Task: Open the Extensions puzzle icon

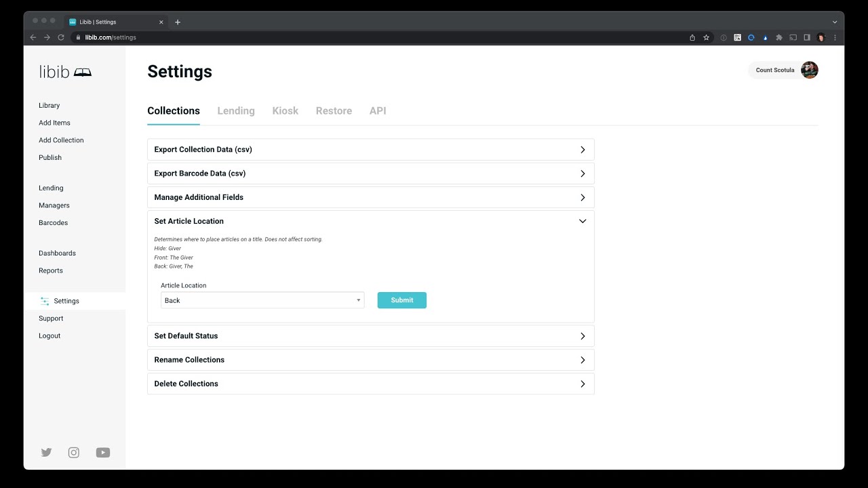Action: click(x=779, y=37)
